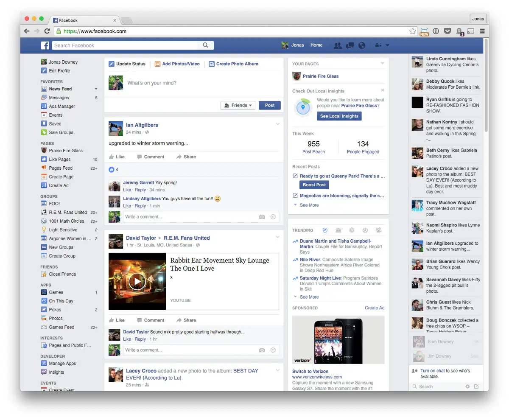Select the Add Photos/Video tab
The height and width of the screenshot is (420, 509).
177,64
